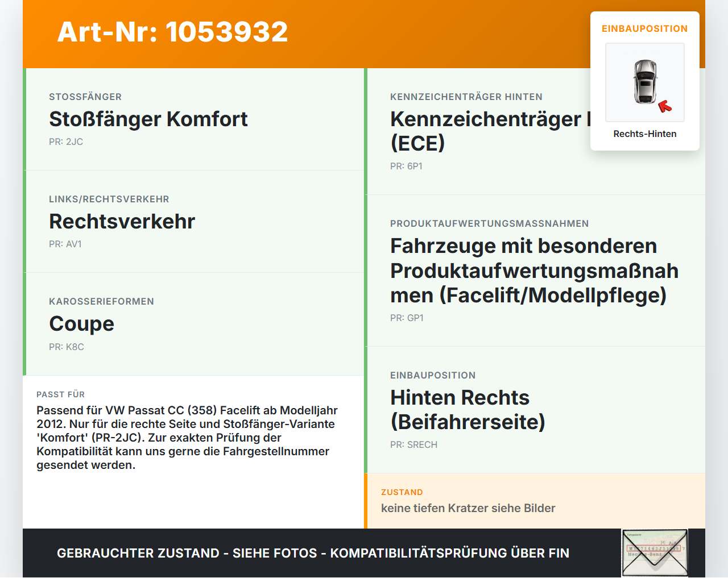Select Hinten Rechts (Beifahrerseite) value
This screenshot has width=728, height=578.
[x=468, y=409]
